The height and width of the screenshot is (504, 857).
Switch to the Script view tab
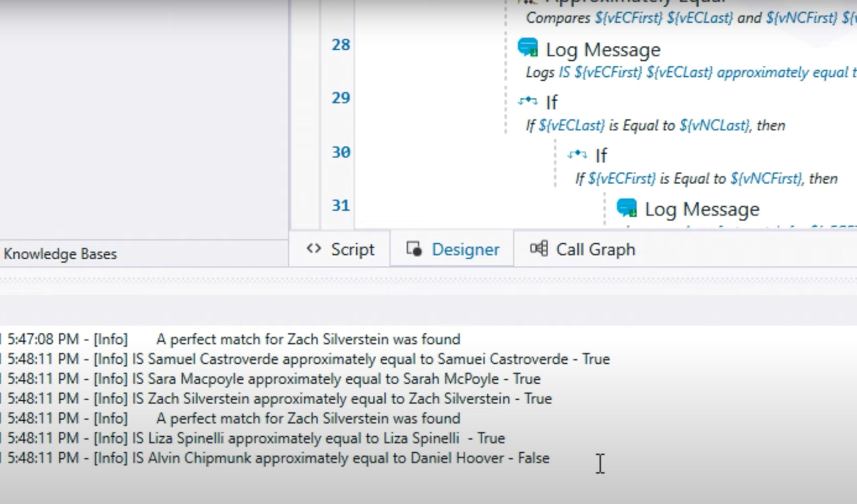[352, 249]
